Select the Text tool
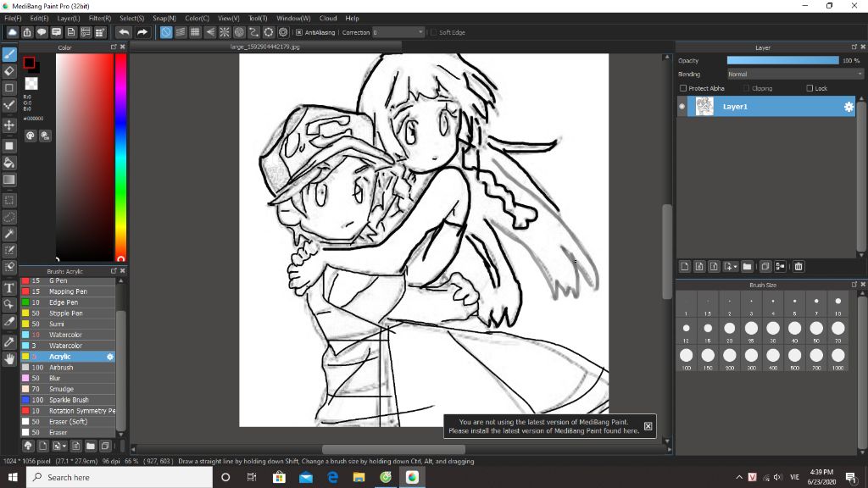This screenshot has height=488, width=868. [x=9, y=288]
